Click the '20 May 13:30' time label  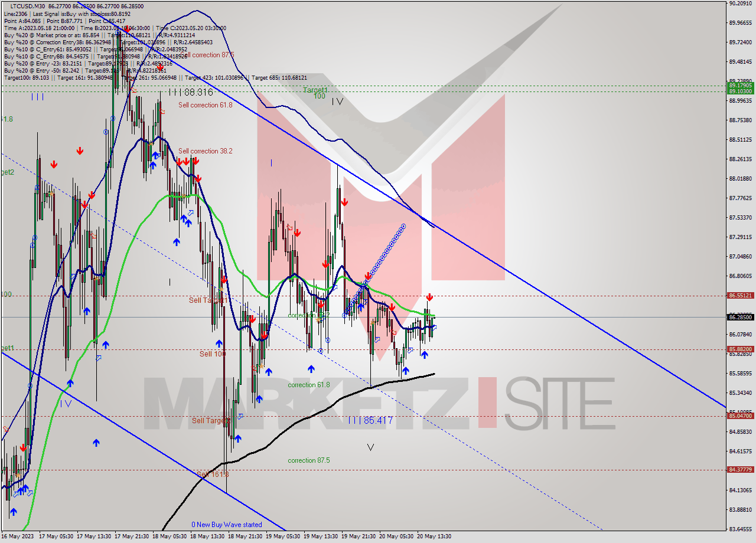(434, 537)
